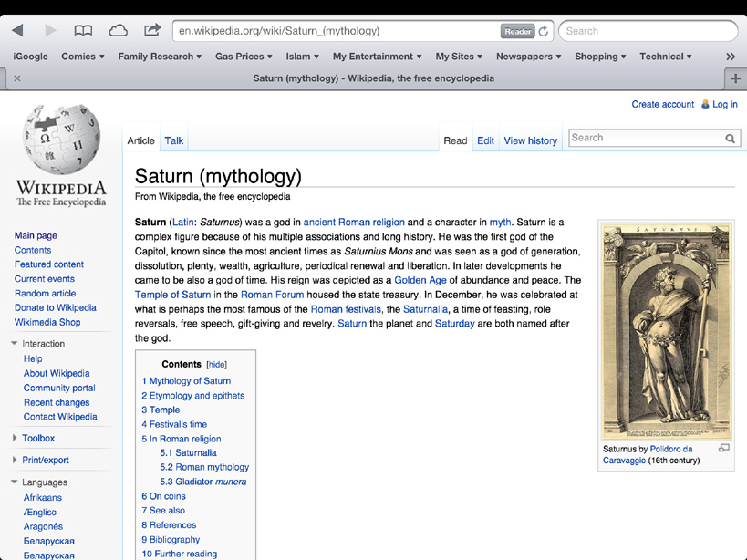Open iCloud tabs cloud icon

coord(119,30)
